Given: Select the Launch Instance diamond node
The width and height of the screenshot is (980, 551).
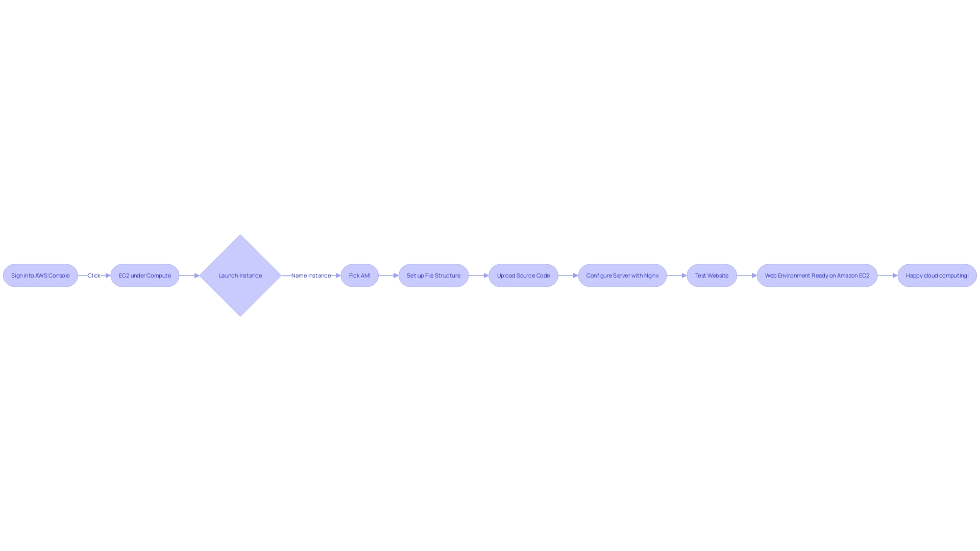Looking at the screenshot, I should click(240, 275).
